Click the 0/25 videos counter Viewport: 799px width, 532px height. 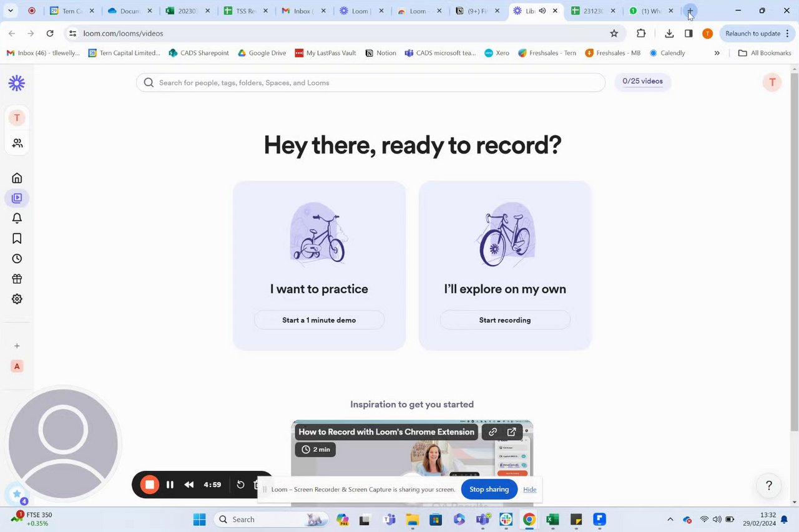(642, 81)
